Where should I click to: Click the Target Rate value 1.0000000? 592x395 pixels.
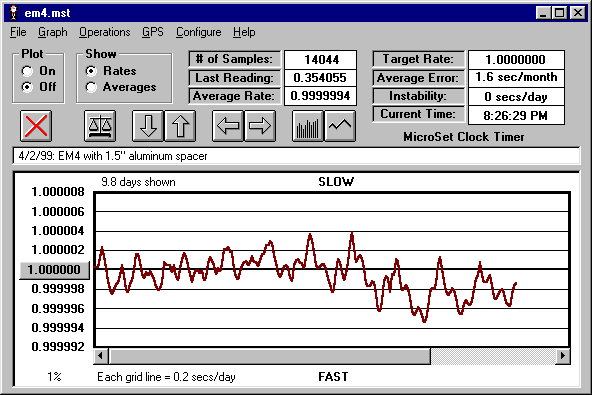[516, 60]
